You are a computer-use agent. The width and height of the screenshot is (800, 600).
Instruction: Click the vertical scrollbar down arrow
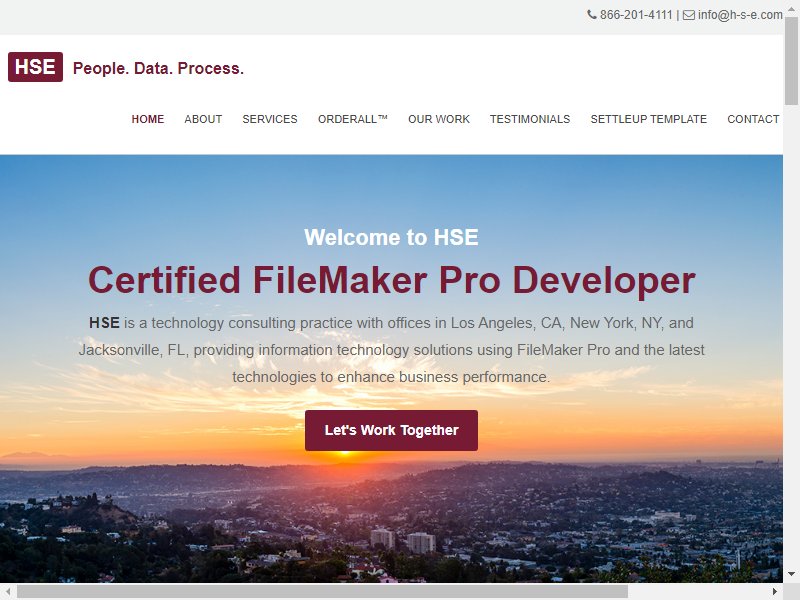coord(791,574)
